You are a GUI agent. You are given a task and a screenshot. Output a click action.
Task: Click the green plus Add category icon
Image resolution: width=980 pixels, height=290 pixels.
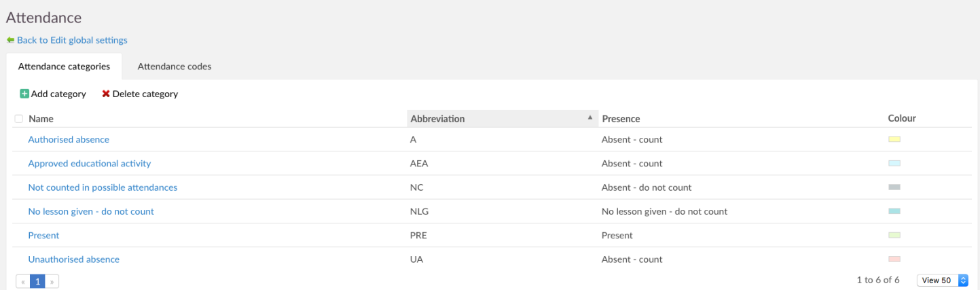click(x=24, y=94)
